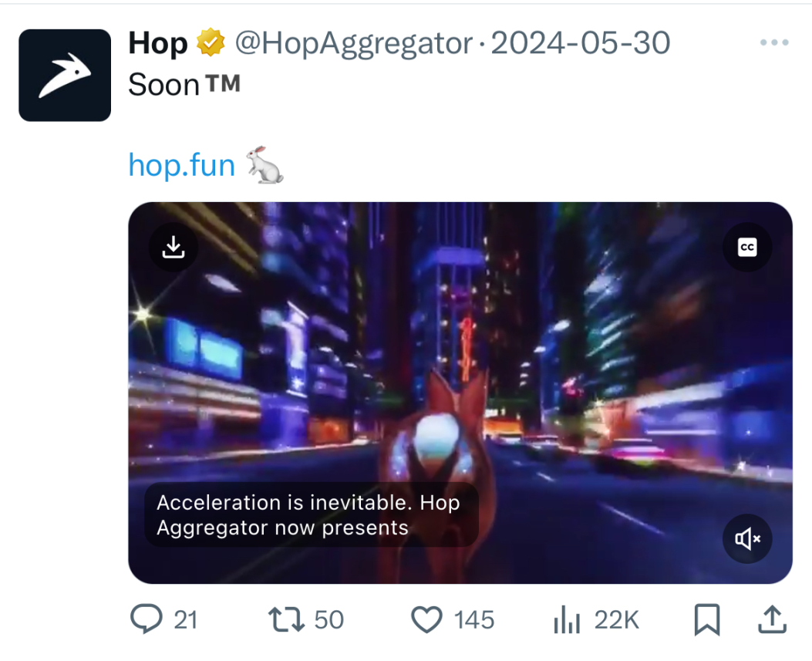Unmute the video with the speaker icon
The width and height of the screenshot is (812, 661).
pos(746,538)
